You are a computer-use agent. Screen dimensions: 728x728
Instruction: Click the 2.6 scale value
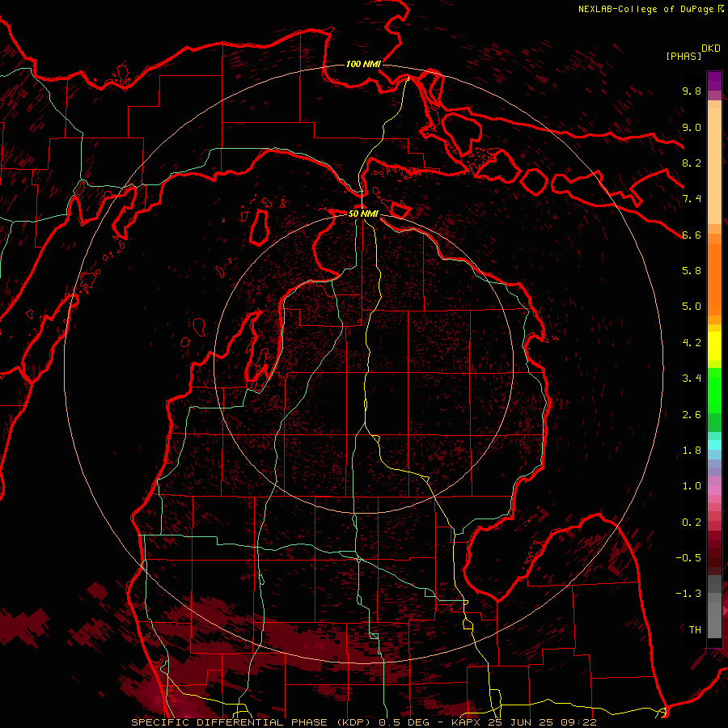click(692, 415)
